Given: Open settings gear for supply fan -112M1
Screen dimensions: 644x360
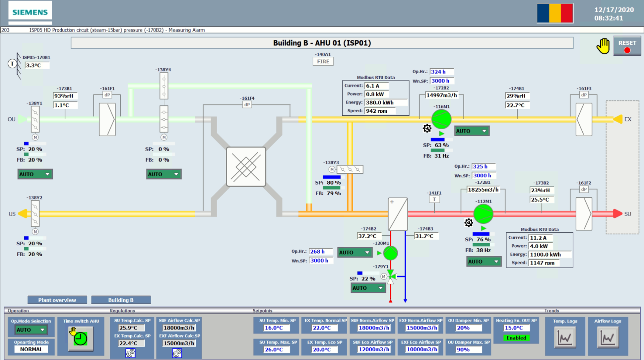Looking at the screenshot, I should [x=468, y=223].
